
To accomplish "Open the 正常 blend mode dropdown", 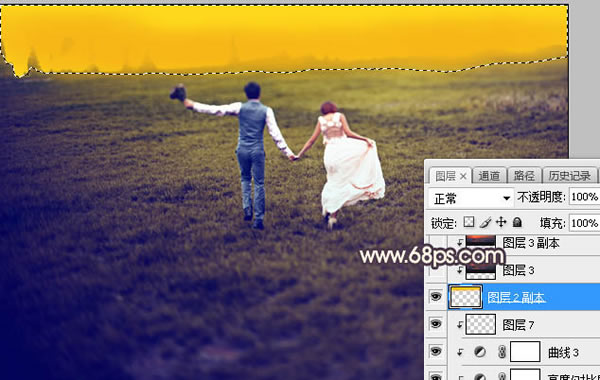I will click(x=471, y=198).
